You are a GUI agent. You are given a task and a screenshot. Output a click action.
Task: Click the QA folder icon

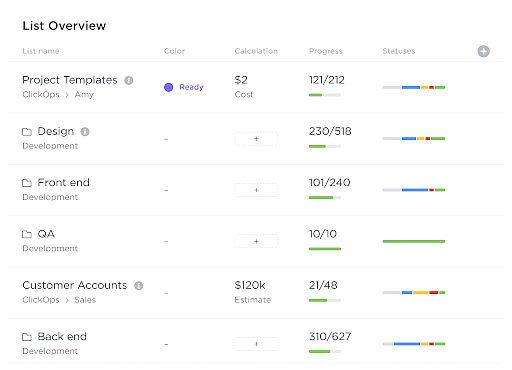point(27,234)
